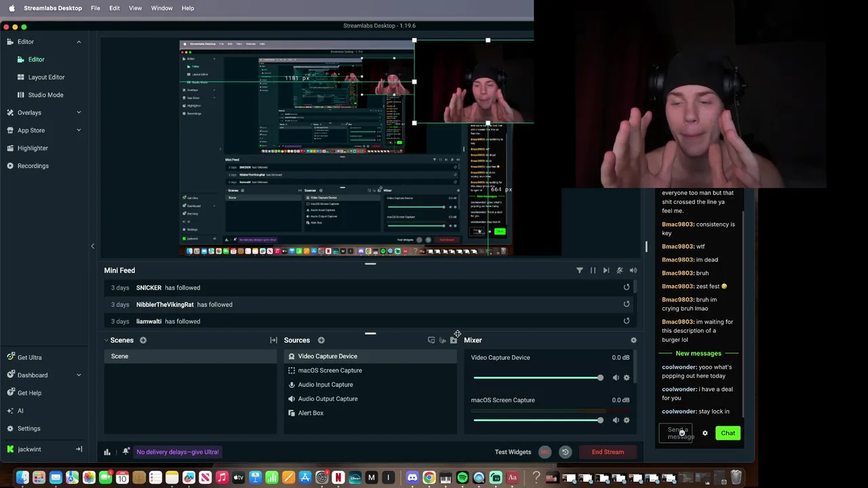868x488 pixels.
Task: Click the 'No delivery delays—give Ultra!' banner
Action: (178, 452)
